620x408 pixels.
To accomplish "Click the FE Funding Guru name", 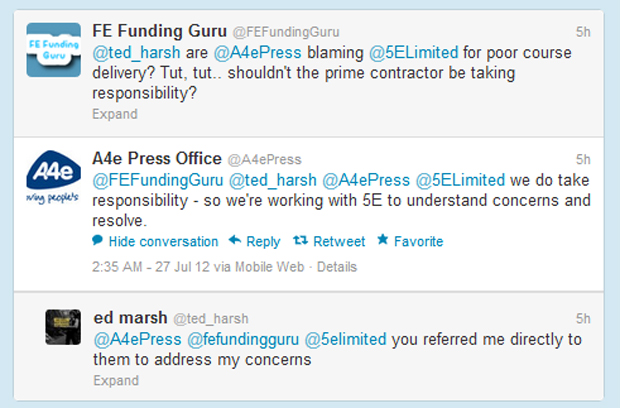I will click(x=159, y=31).
